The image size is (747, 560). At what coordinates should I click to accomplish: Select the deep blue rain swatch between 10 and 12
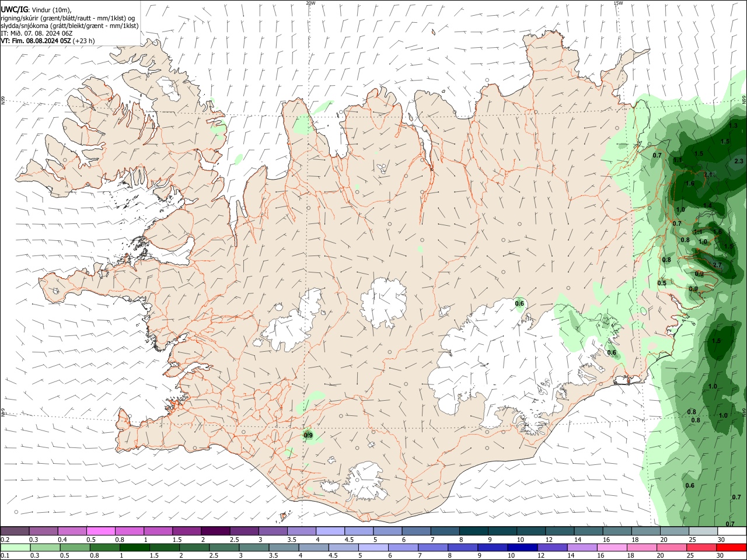(x=521, y=548)
